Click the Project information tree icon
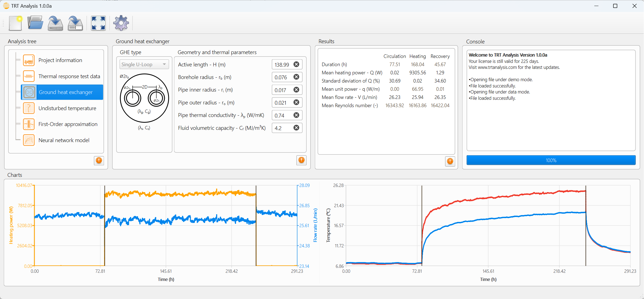 tap(29, 60)
